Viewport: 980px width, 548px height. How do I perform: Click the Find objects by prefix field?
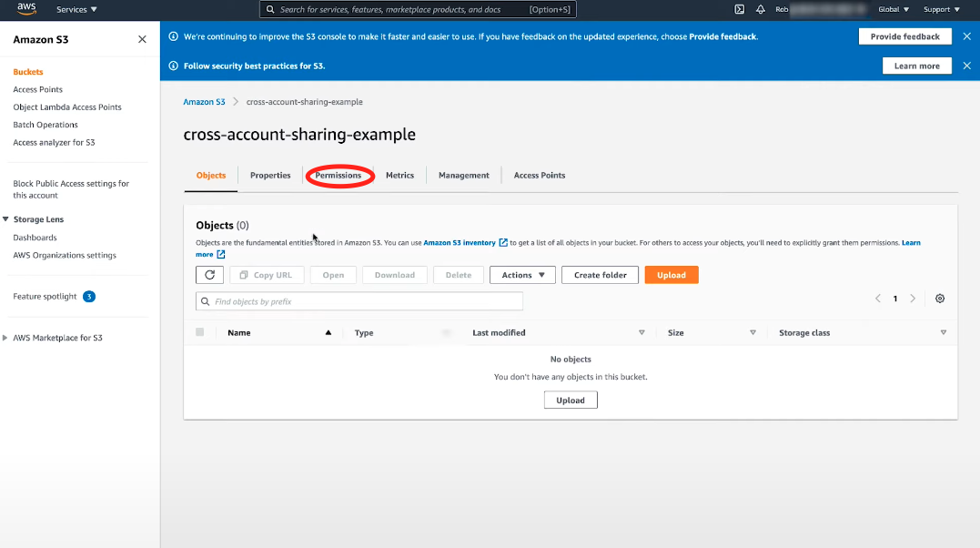[x=359, y=301]
